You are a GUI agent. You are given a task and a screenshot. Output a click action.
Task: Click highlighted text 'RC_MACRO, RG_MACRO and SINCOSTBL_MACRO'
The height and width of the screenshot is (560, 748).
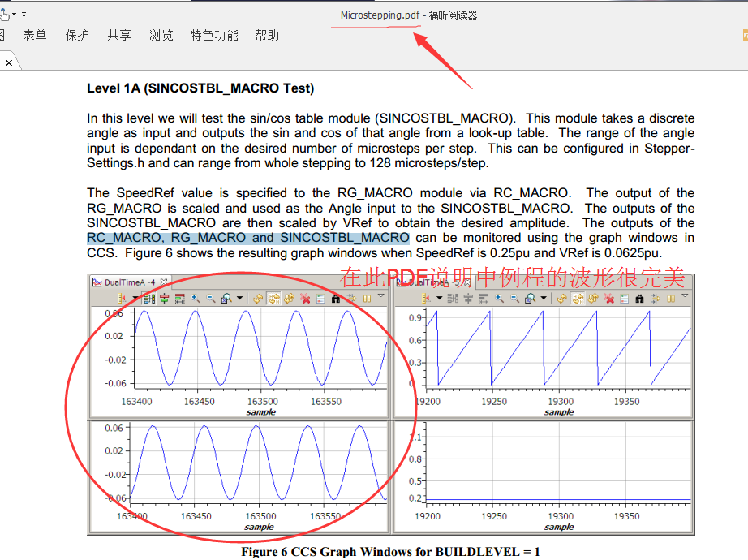[x=248, y=238]
